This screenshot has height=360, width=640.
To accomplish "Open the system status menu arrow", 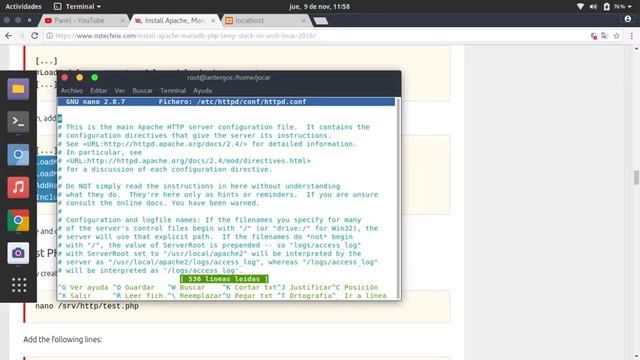I will point(629,7).
